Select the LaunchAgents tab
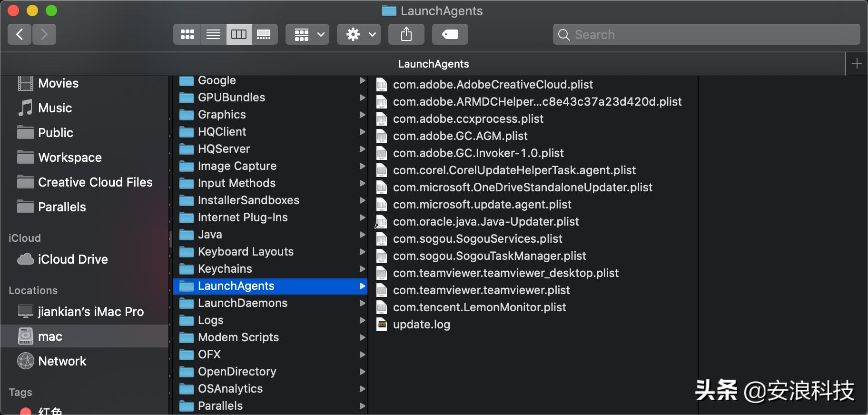Viewport: 868px width, 415px height. point(433,64)
